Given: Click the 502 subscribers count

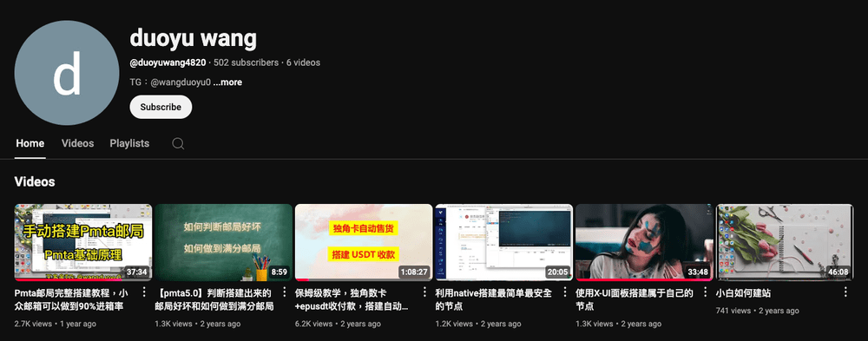Looking at the screenshot, I should 246,62.
